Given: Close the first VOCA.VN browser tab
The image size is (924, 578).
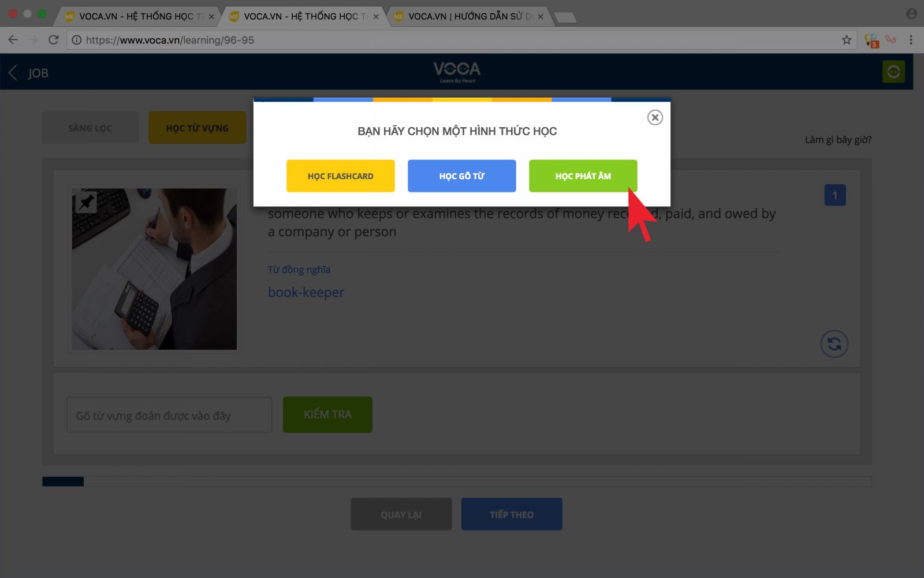Looking at the screenshot, I should click(x=211, y=17).
